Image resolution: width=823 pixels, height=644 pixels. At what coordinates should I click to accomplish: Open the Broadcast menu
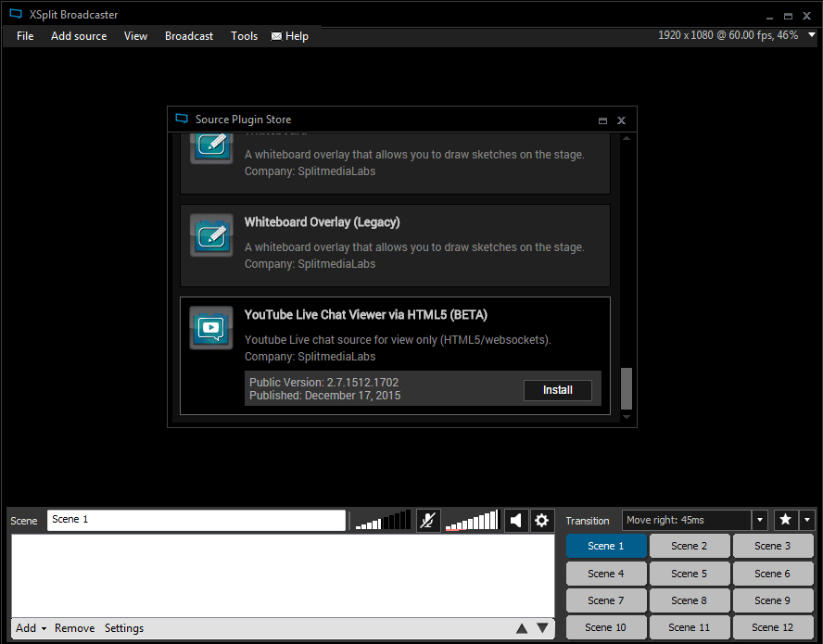click(x=189, y=36)
